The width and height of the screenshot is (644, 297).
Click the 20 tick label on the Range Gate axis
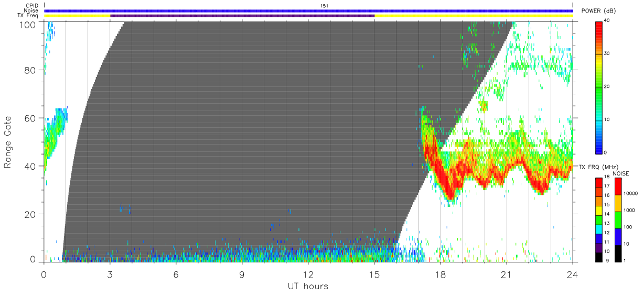pos(30,214)
